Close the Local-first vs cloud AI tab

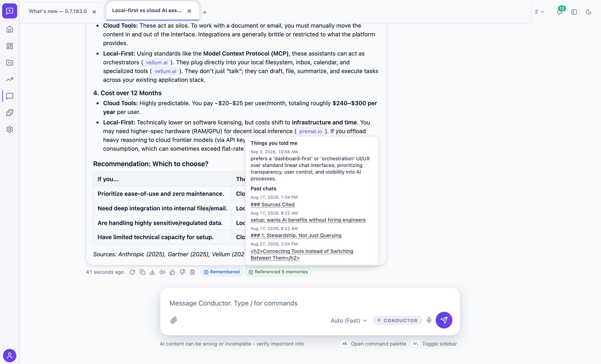189,11
